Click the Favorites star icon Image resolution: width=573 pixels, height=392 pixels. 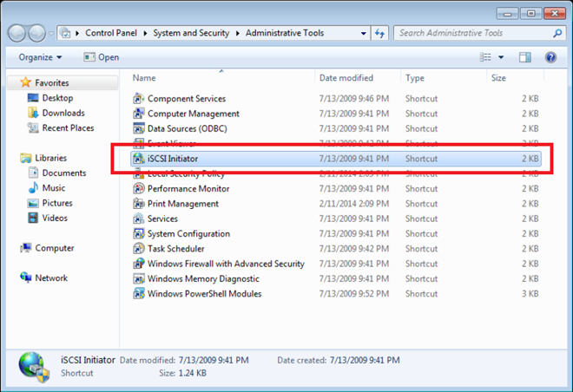click(25, 82)
